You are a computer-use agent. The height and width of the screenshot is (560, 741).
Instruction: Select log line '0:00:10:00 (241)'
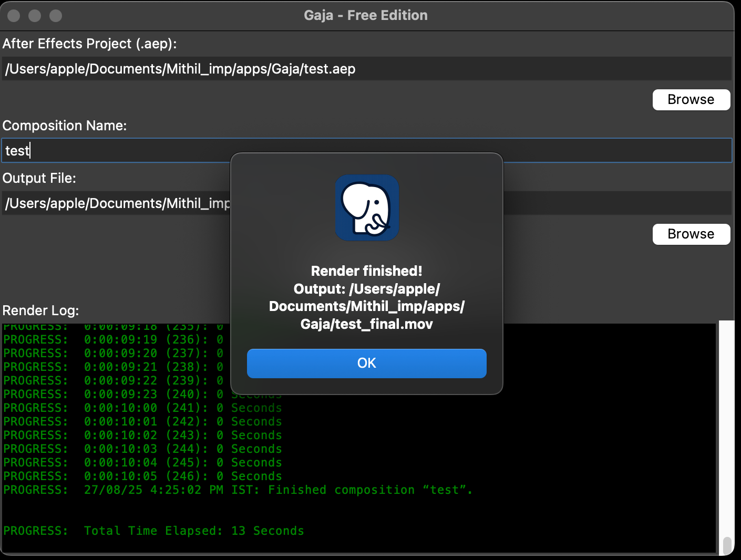[x=142, y=408]
